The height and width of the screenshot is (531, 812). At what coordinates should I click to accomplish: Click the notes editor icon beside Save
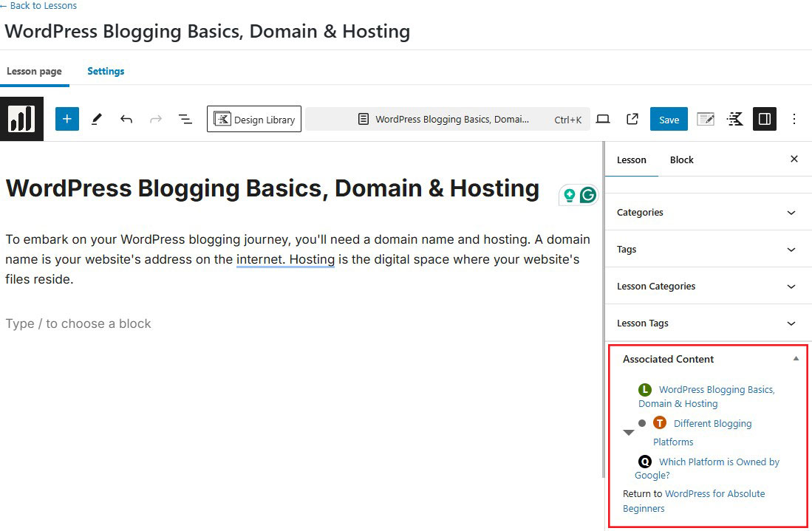(706, 119)
